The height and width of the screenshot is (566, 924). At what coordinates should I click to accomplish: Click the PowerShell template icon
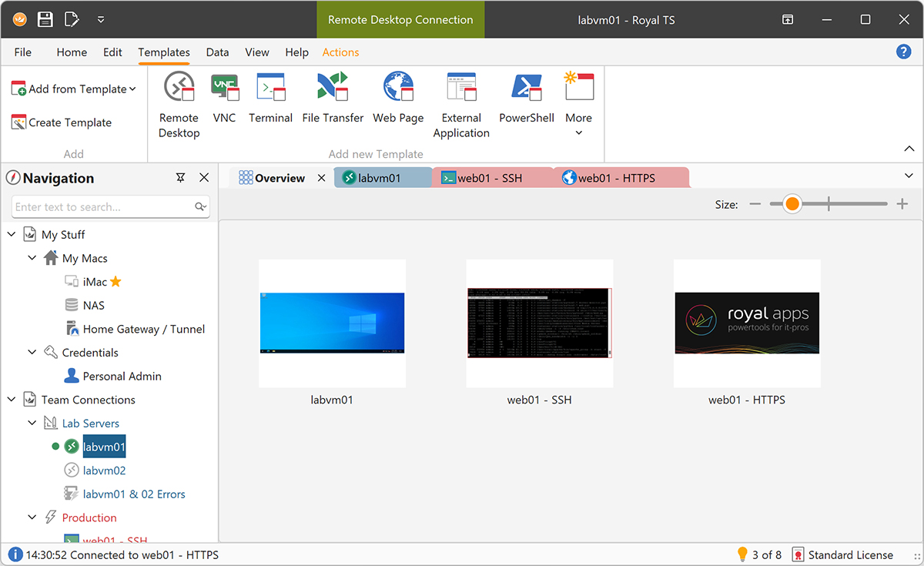pos(527,87)
